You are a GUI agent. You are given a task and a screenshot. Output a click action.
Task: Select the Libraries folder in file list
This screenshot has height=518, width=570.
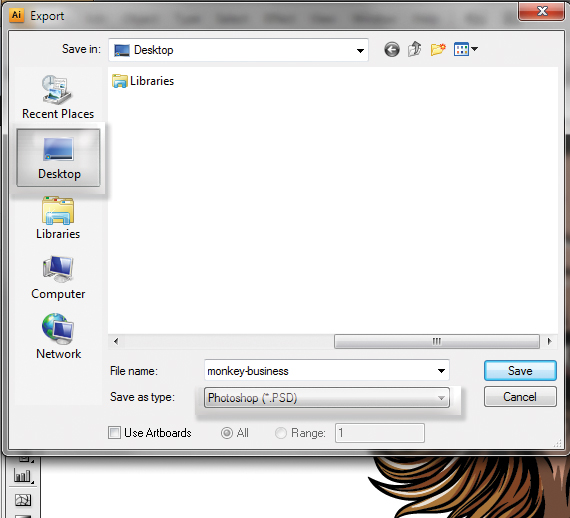click(x=143, y=81)
